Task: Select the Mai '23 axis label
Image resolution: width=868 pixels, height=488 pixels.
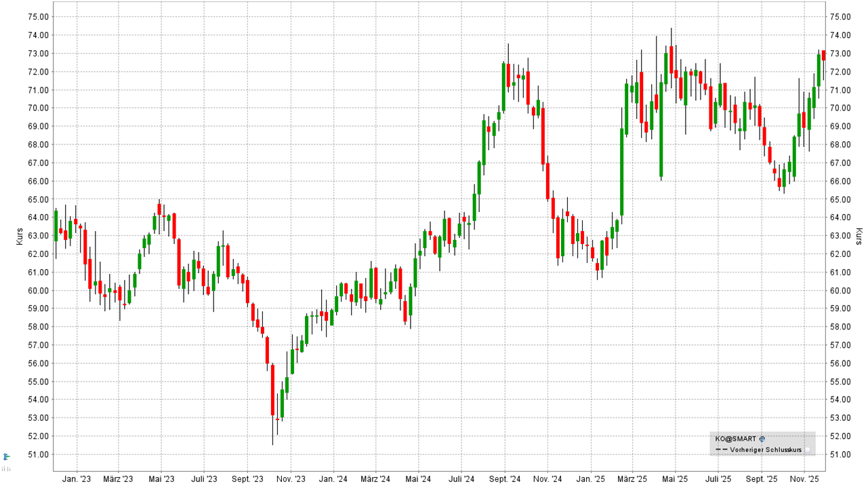Action: (161, 479)
